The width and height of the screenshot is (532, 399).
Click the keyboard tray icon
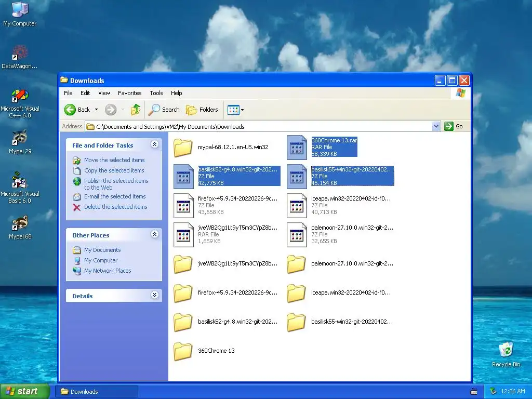coord(474,392)
